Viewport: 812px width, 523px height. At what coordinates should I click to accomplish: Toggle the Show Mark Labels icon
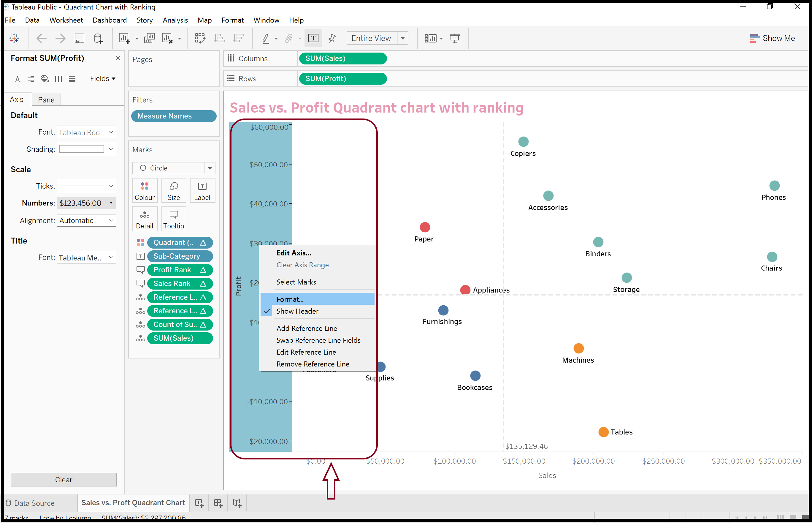pyautogui.click(x=313, y=38)
